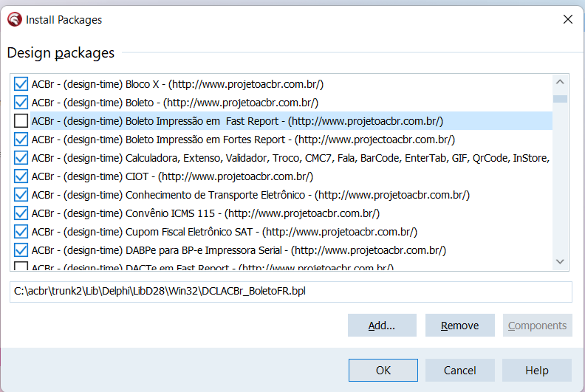Toggle the ACBr CIOT package checkbox
The height and width of the screenshot is (392, 585).
(x=21, y=176)
